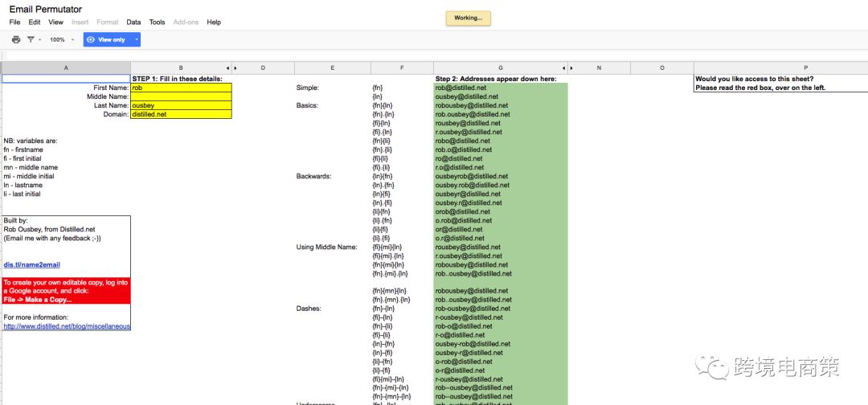Open the Tools menu
868x405 pixels.
(x=157, y=22)
